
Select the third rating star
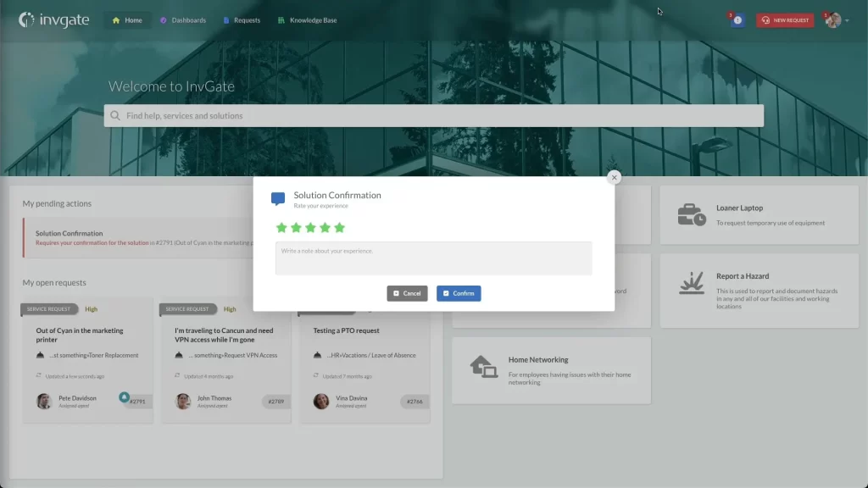coord(310,227)
